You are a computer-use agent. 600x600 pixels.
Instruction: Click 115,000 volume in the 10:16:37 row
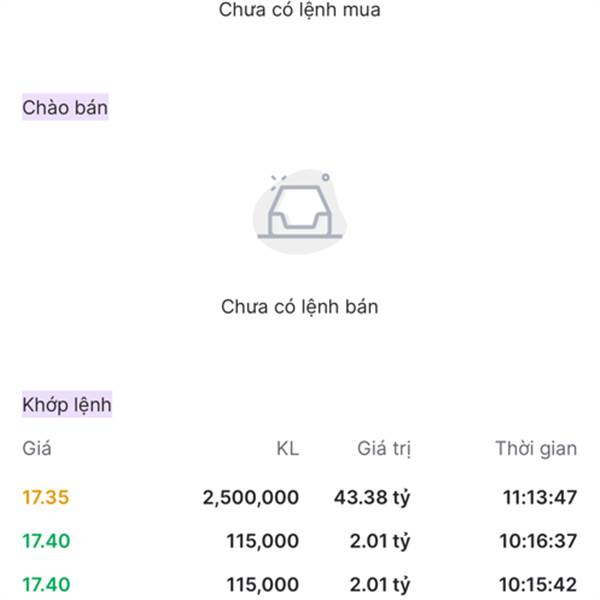pos(262,541)
